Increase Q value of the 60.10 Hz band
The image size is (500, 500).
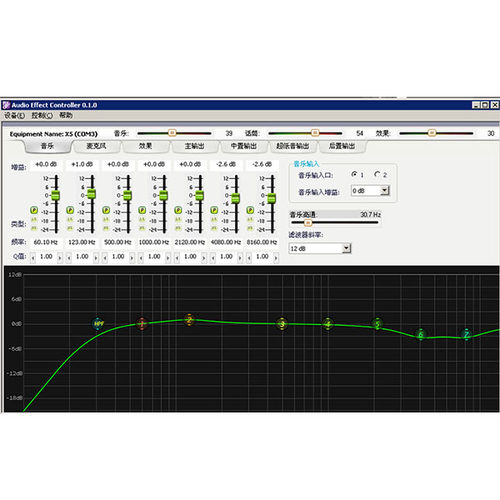[60, 258]
